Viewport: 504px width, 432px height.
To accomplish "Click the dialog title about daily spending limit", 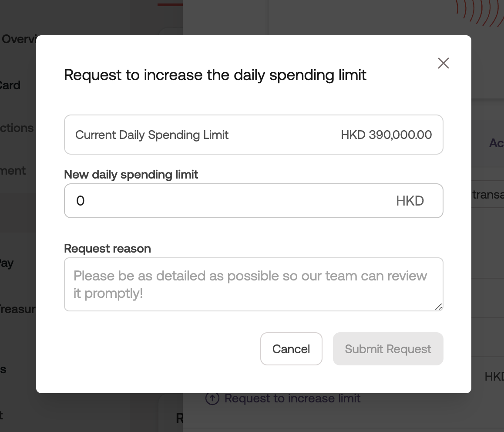I will pos(215,75).
